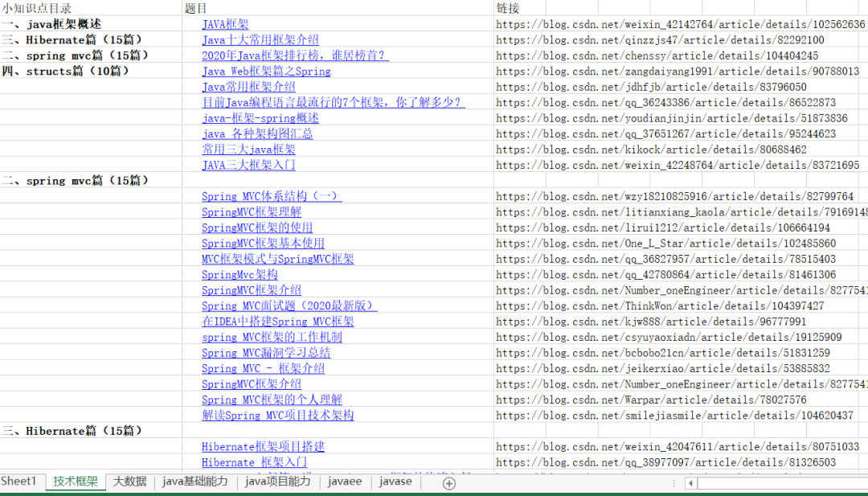Select the Warpar URL cell

tap(651, 400)
